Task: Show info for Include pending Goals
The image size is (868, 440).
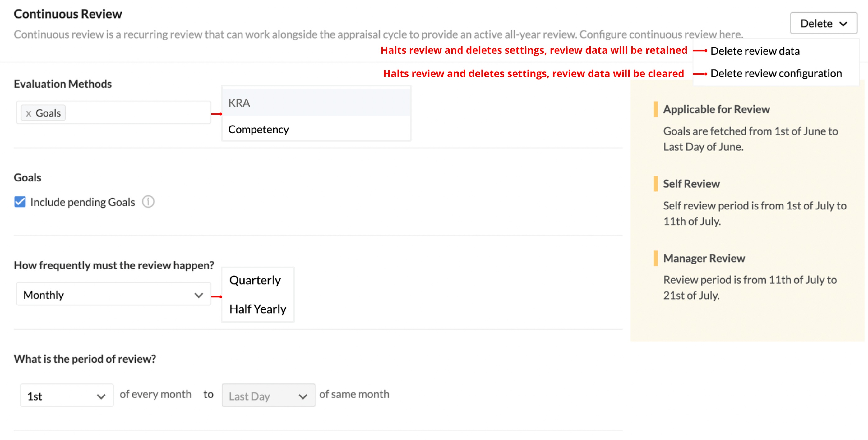Action: point(148,202)
